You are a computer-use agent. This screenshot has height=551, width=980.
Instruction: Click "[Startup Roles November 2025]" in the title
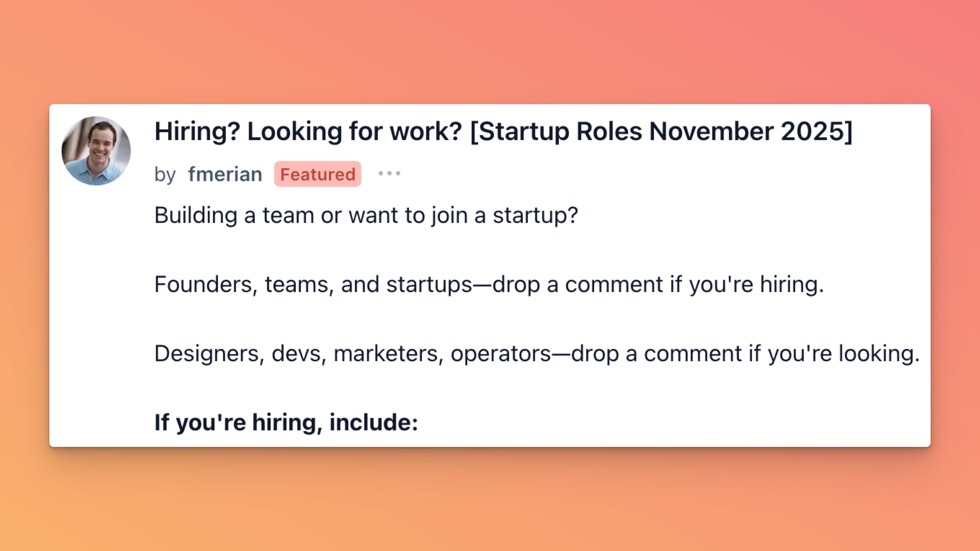661,131
